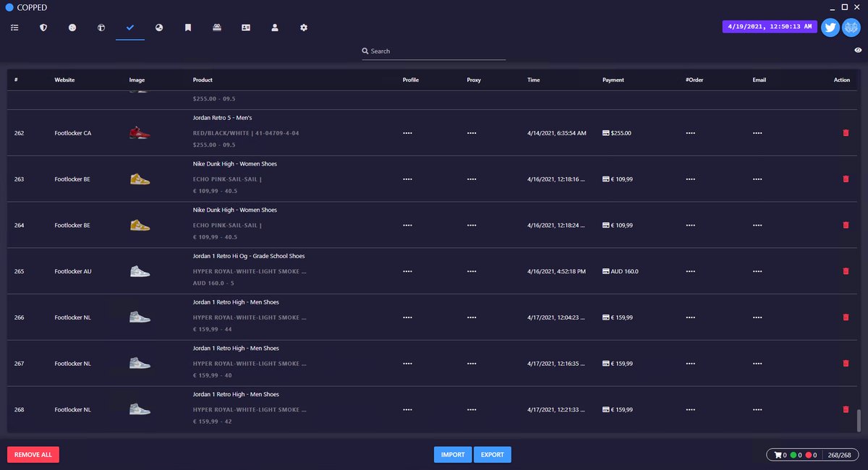Click the #Order column header

694,80
